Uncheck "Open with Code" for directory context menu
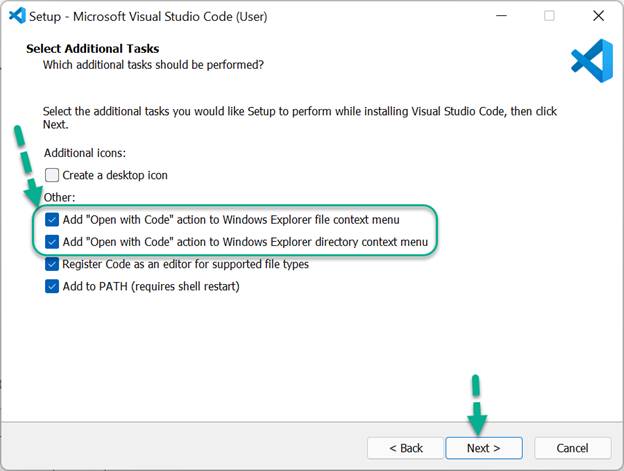Viewport: 624px width, 471px height. pyautogui.click(x=52, y=242)
